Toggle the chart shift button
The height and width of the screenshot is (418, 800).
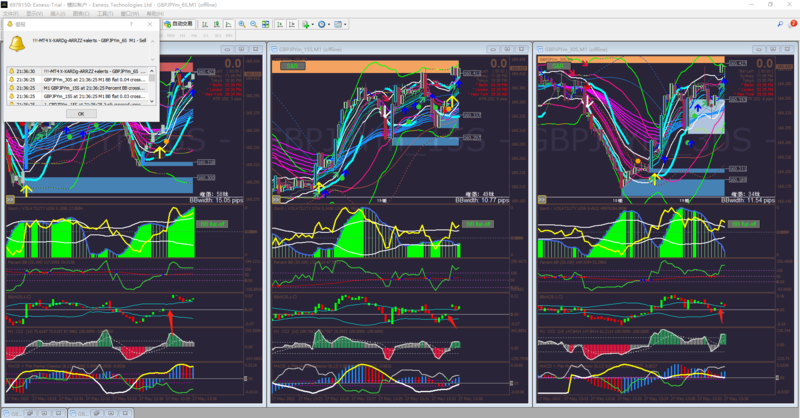tap(291, 24)
